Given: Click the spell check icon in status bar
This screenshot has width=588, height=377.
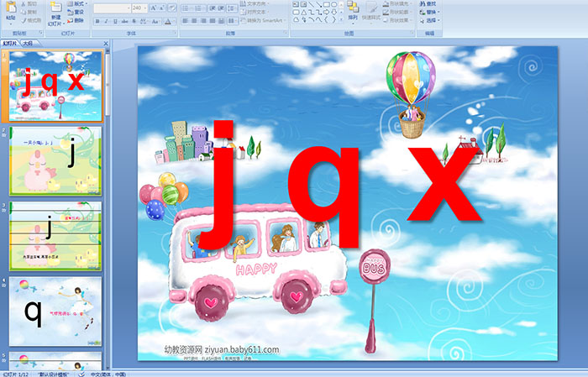Looking at the screenshot, I should (x=81, y=374).
